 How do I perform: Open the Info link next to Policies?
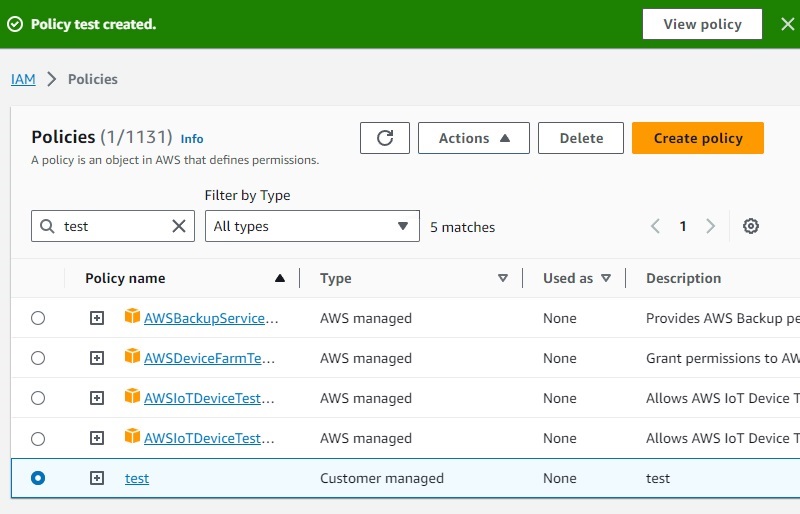pyautogui.click(x=192, y=139)
